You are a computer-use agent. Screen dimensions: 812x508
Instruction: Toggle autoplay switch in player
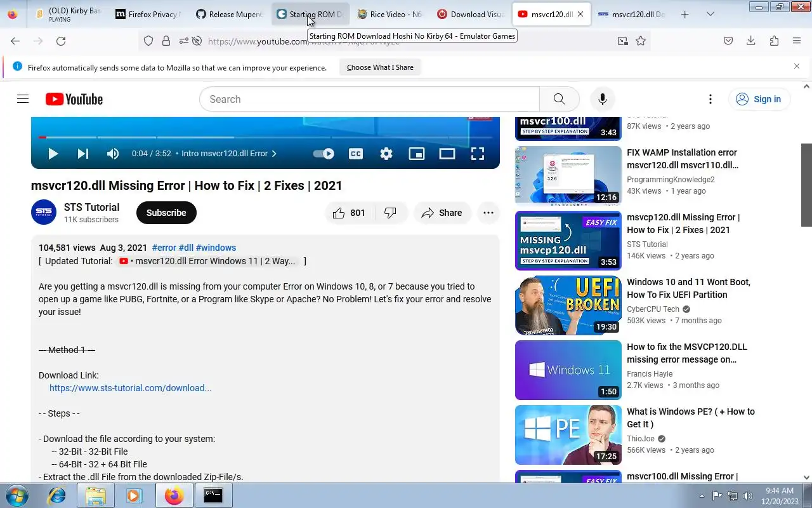click(324, 153)
